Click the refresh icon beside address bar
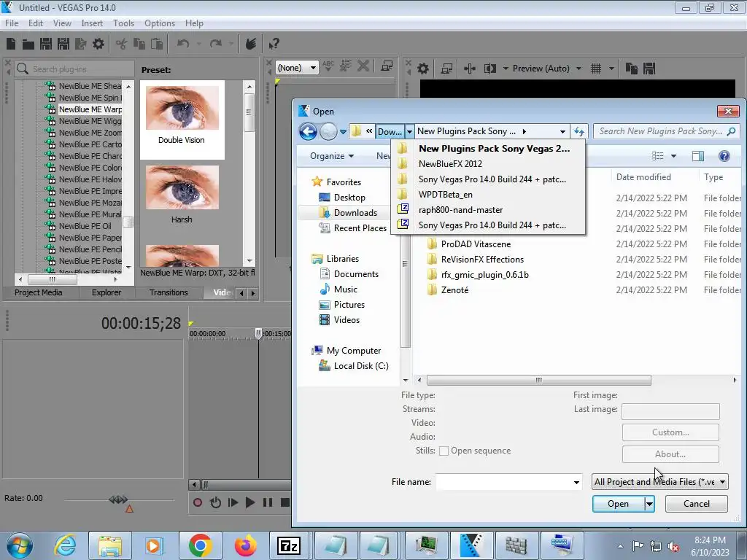Image resolution: width=747 pixels, height=560 pixels. tap(578, 131)
